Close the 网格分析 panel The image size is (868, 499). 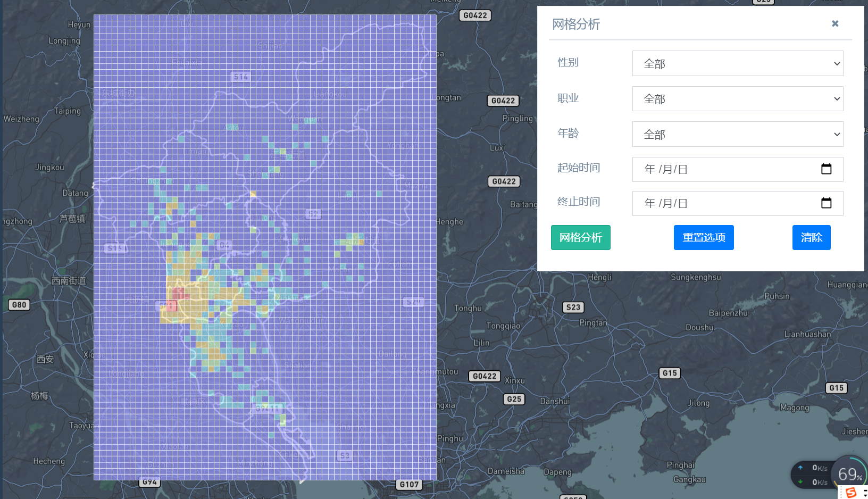coord(834,23)
